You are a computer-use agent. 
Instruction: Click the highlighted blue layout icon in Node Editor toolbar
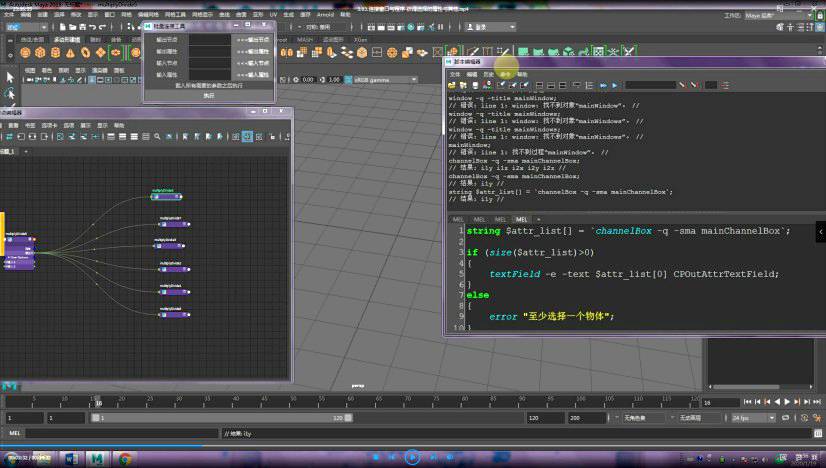[247, 136]
